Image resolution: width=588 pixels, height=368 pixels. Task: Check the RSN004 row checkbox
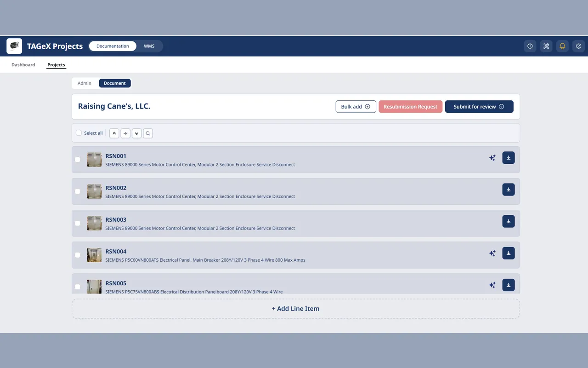coord(78,255)
